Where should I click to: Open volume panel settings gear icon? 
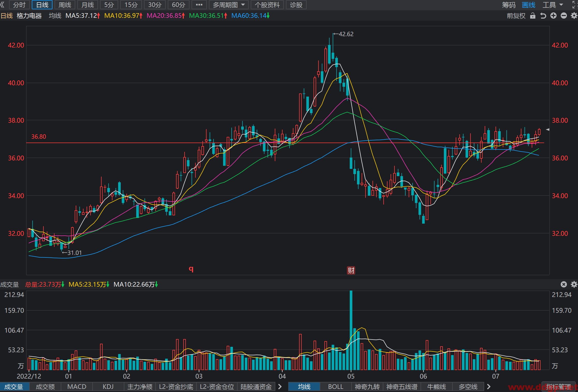point(574,284)
